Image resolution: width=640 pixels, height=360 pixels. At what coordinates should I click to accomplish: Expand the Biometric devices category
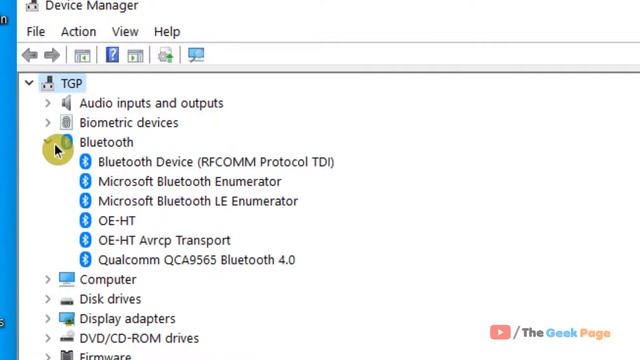coord(48,122)
